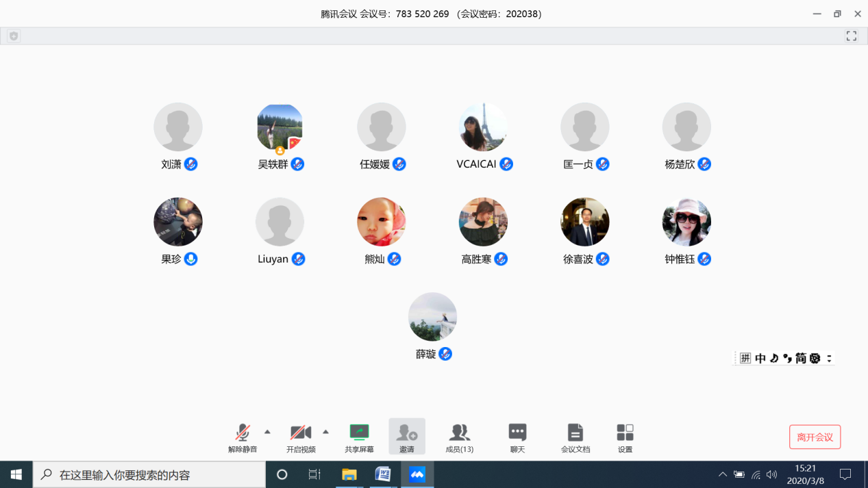This screenshot has height=488, width=868.
Task: Expand the microphone options arrow
Action: coord(267,432)
